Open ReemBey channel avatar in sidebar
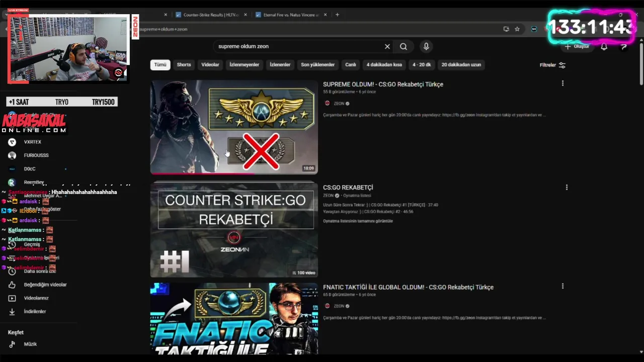This screenshot has width=644, height=362. [x=12, y=182]
